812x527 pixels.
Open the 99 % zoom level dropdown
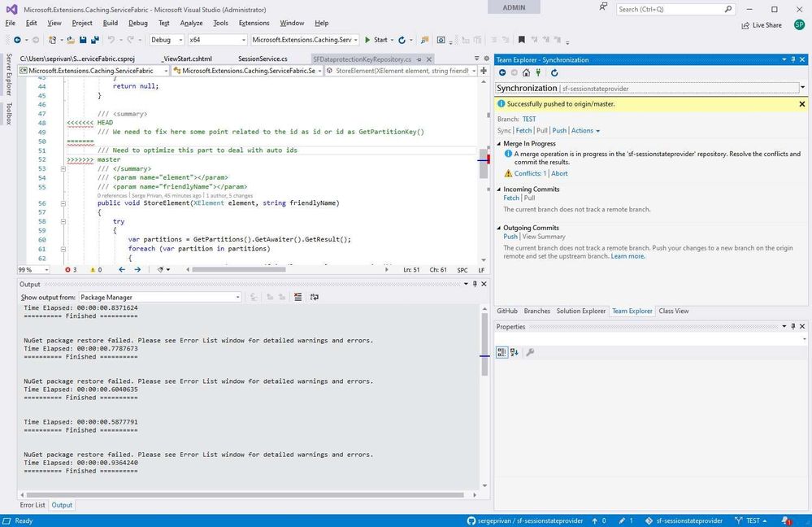click(33, 270)
